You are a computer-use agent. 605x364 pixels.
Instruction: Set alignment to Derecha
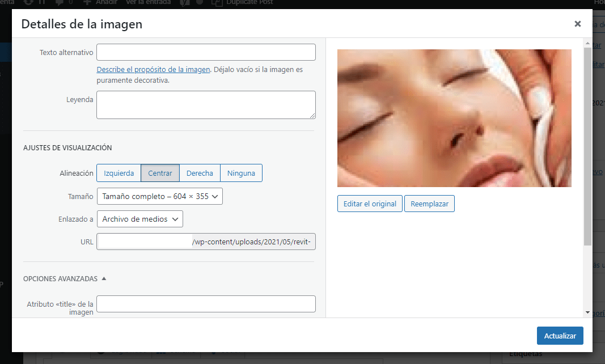(x=200, y=173)
